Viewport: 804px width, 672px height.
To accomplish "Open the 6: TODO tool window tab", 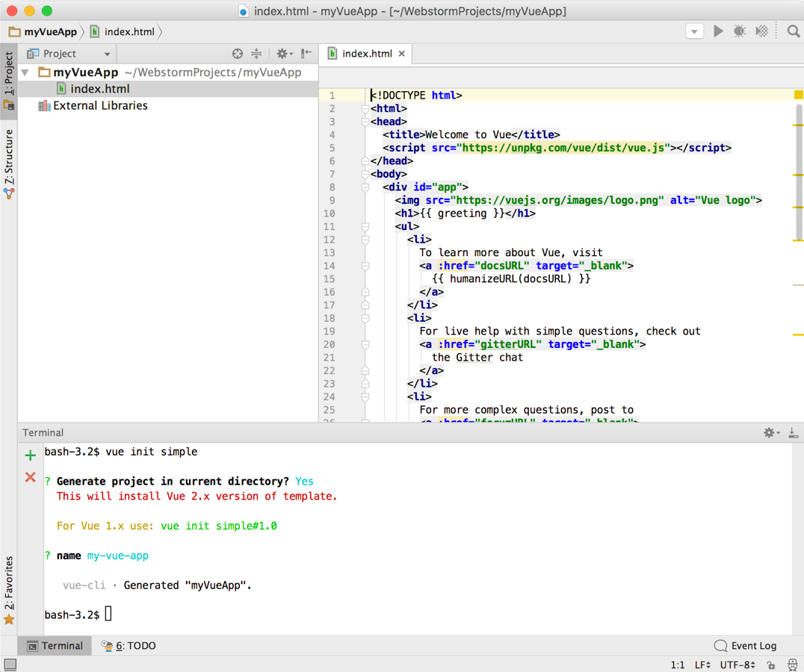I will 129,646.
